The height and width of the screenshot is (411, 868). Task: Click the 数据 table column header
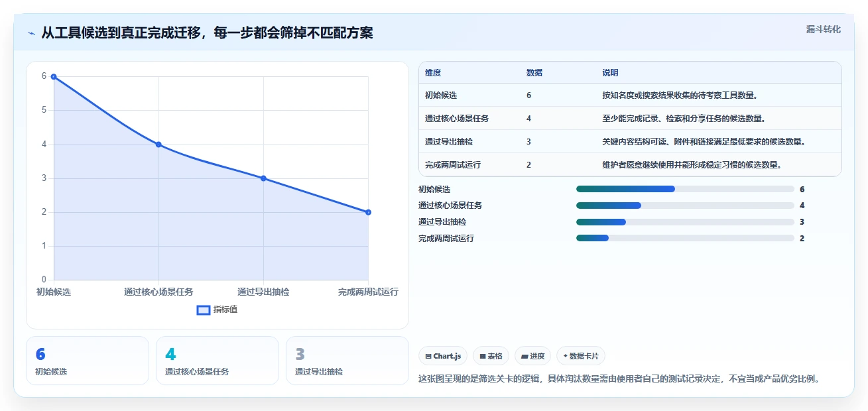click(534, 73)
